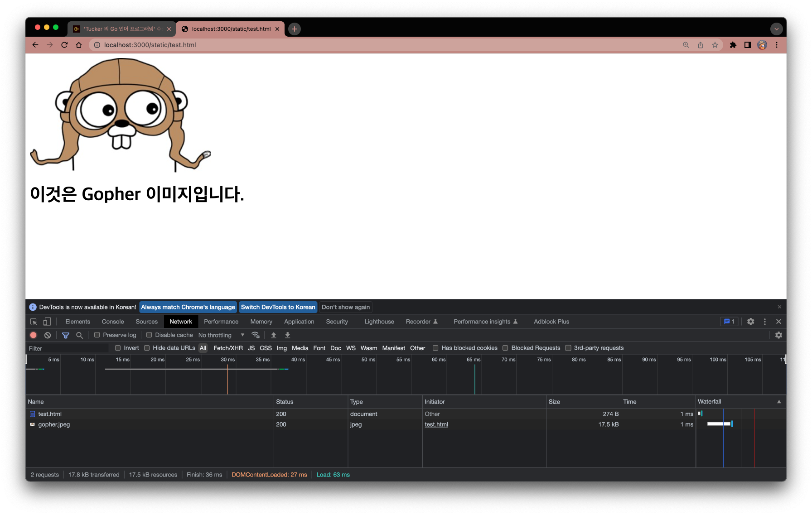Check Blocked Requests checkbox
The width and height of the screenshot is (812, 515).
(505, 348)
